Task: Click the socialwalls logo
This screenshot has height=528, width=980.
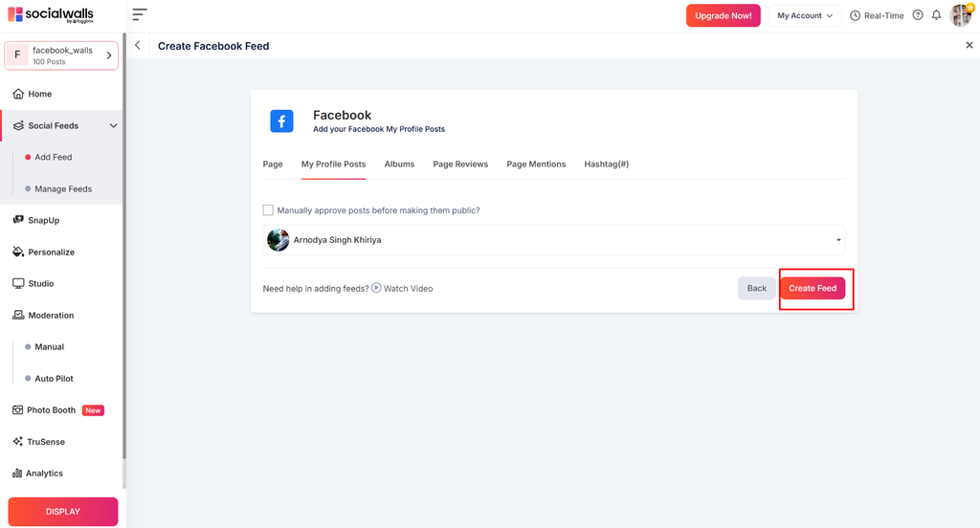Action: click(x=51, y=14)
